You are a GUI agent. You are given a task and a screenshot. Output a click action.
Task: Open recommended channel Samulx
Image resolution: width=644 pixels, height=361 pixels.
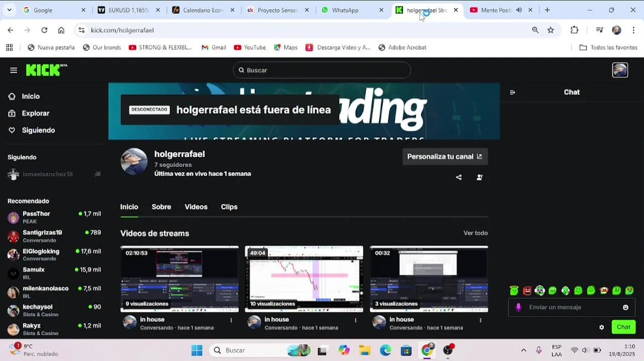point(54,273)
